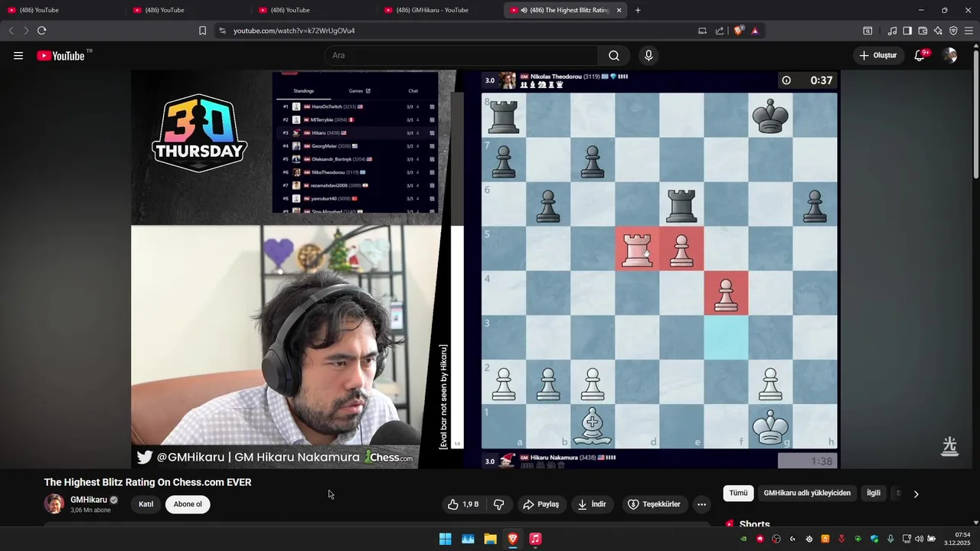Image resolution: width=980 pixels, height=551 pixels.
Task: Open the GMHikaru channel name link
Action: [x=89, y=500]
